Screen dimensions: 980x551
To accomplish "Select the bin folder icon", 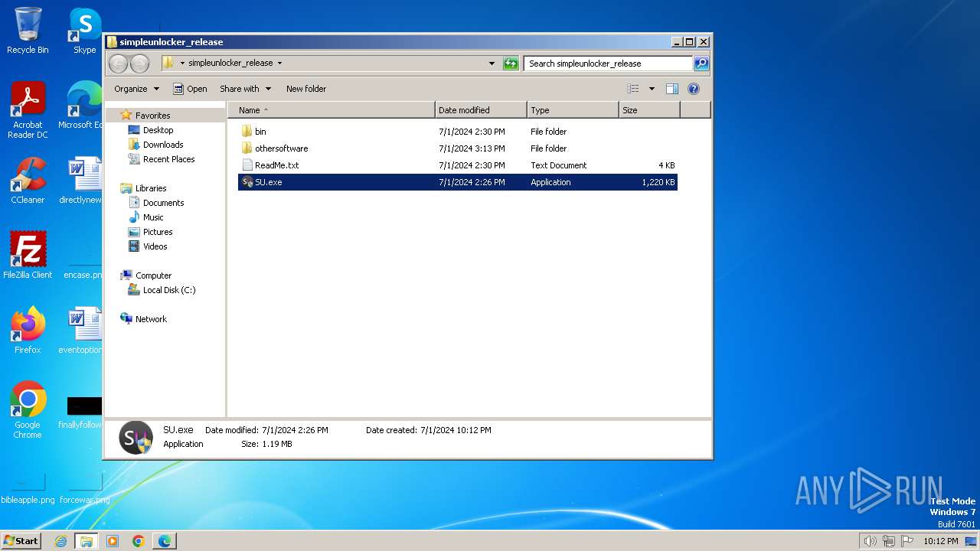I will coord(247,132).
